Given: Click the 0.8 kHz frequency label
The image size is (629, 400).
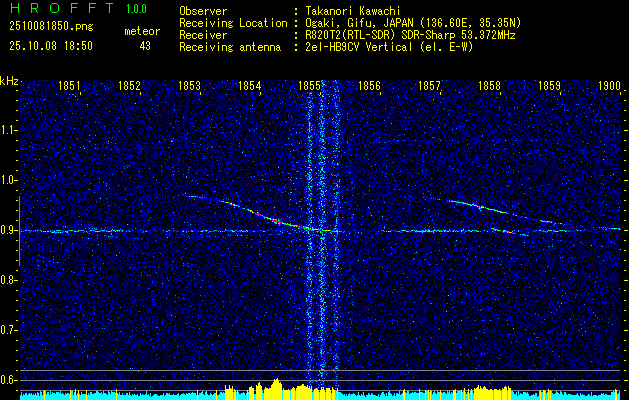Looking at the screenshot, I should (8, 280).
